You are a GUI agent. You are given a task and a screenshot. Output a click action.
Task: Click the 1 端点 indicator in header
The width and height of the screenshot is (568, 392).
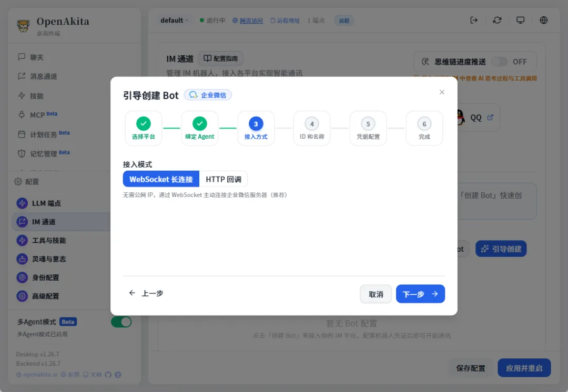316,20
